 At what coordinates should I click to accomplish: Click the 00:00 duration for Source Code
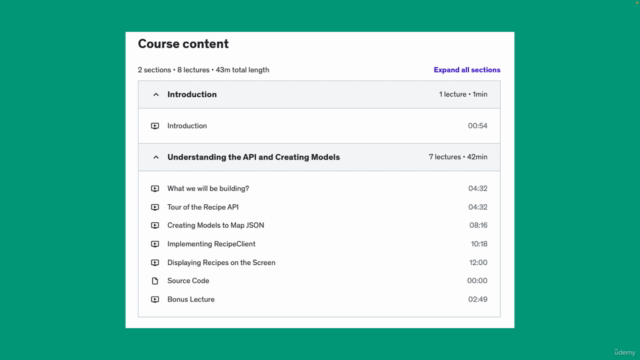477,281
